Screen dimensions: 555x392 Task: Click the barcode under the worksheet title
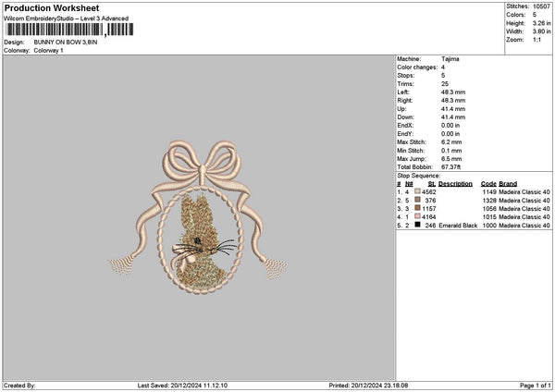(x=54, y=31)
